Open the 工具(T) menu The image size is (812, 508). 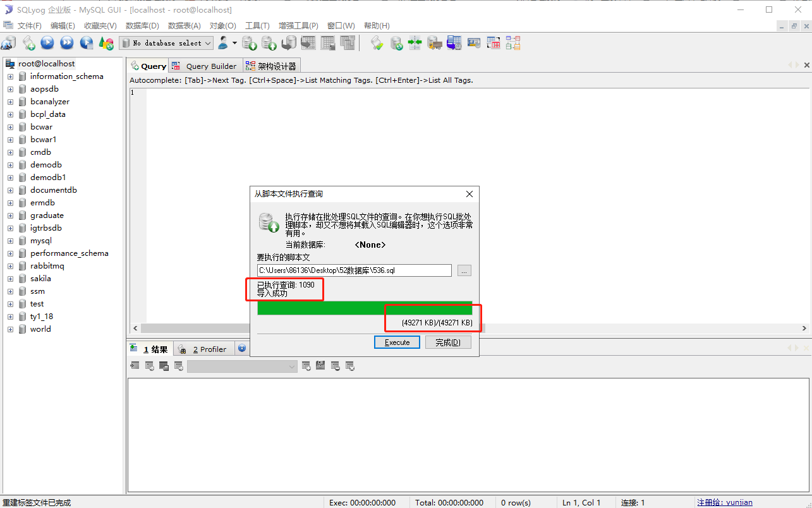[x=257, y=25]
